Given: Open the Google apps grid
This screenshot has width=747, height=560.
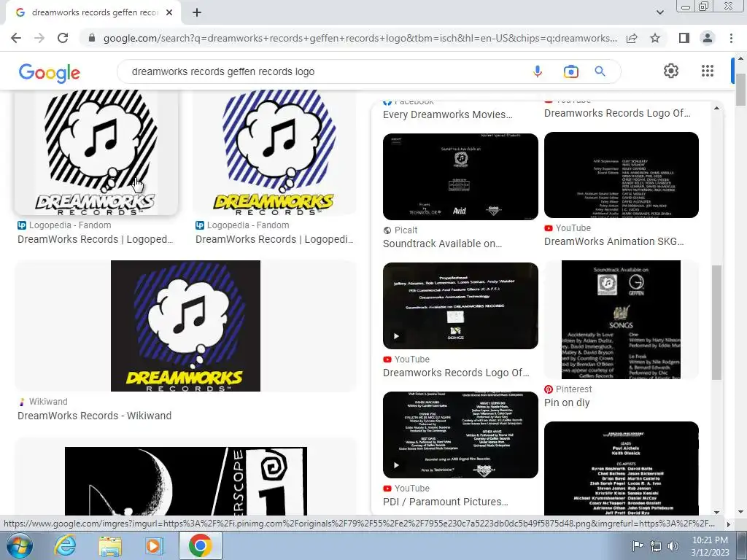Looking at the screenshot, I should tap(708, 71).
